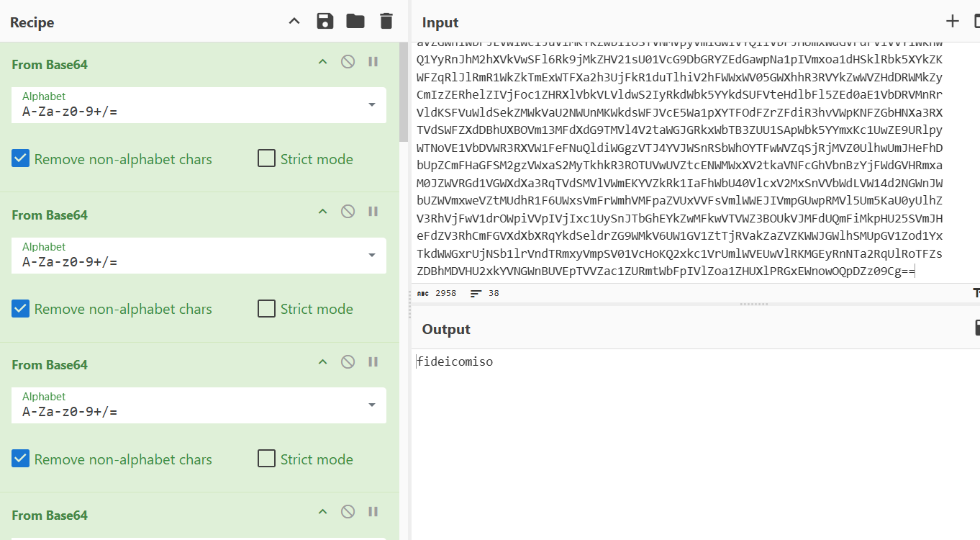Disable the first From Base64 operation

tap(348, 62)
